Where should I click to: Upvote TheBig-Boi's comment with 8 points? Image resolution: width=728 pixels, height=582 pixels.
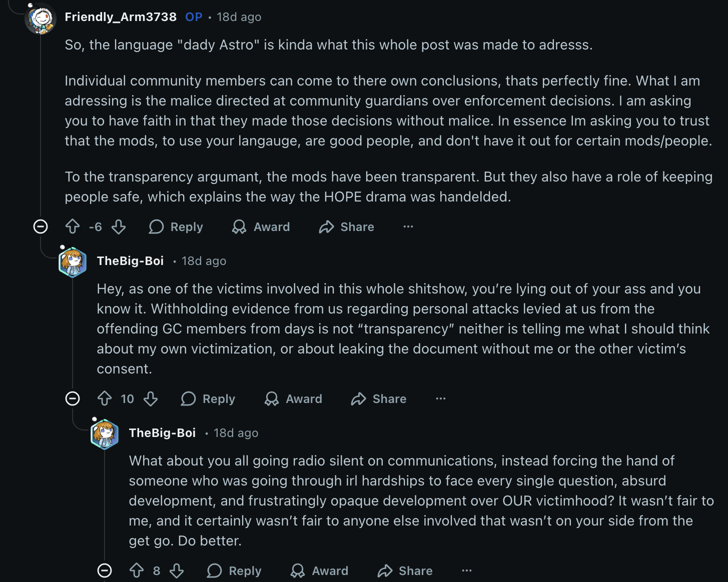point(137,570)
